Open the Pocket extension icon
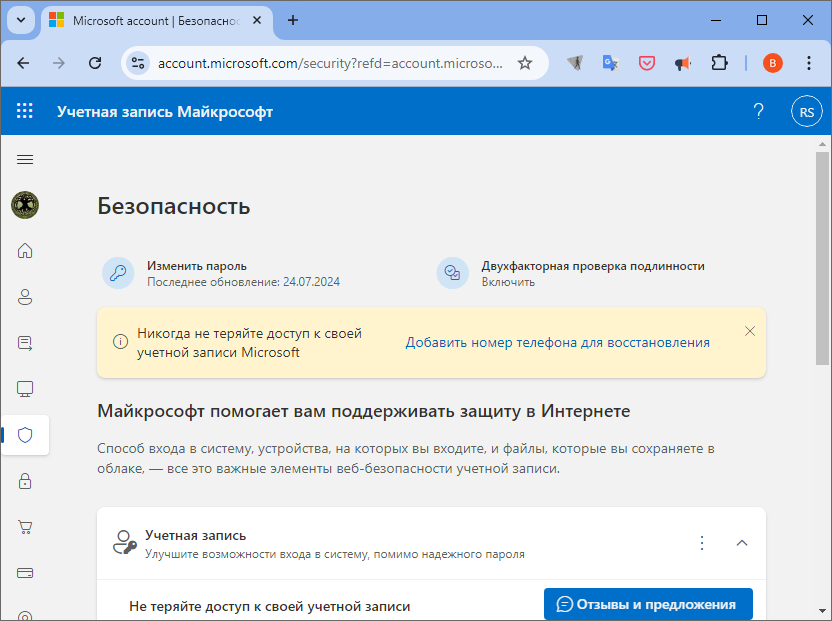 646,63
